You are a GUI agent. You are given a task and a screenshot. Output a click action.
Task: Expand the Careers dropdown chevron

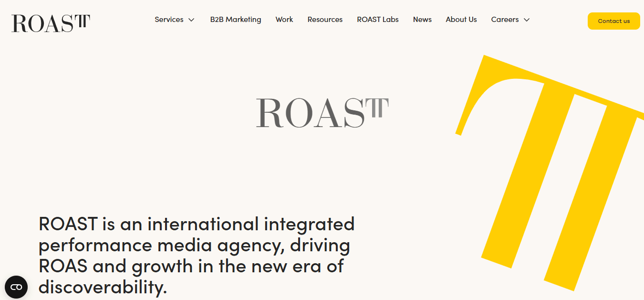pos(527,20)
